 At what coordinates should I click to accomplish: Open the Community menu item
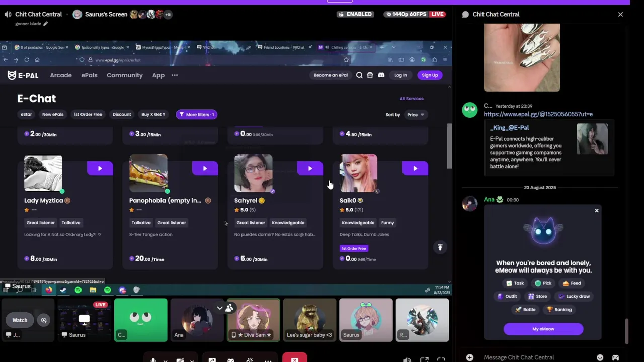[125, 75]
